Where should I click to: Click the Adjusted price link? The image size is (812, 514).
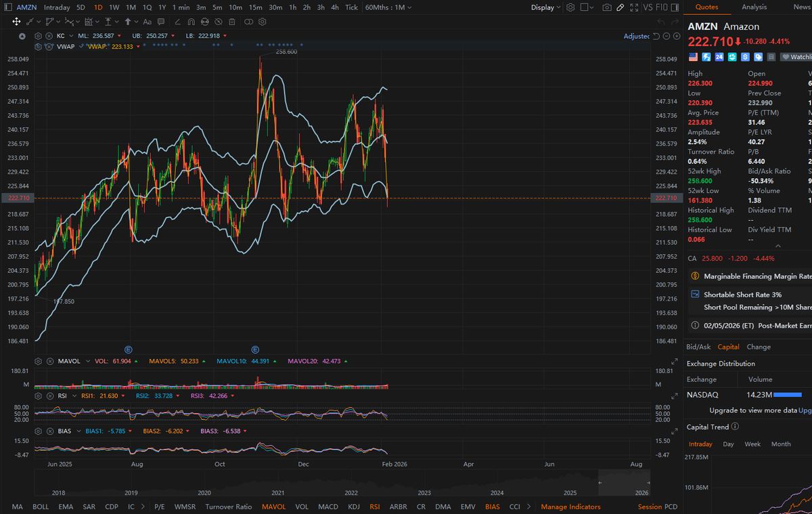coord(637,36)
